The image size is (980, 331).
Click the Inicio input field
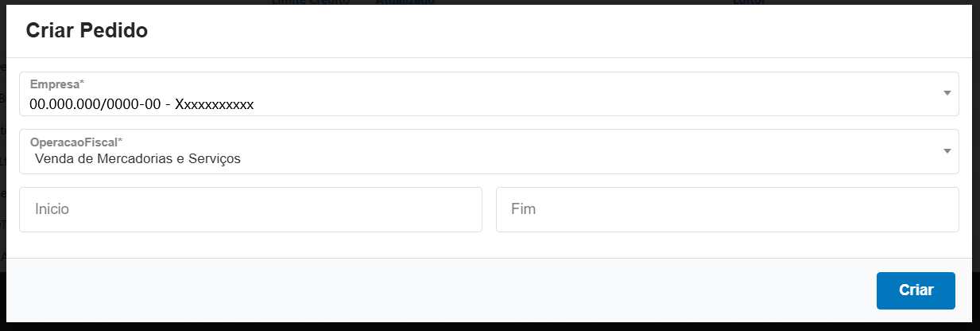250,210
